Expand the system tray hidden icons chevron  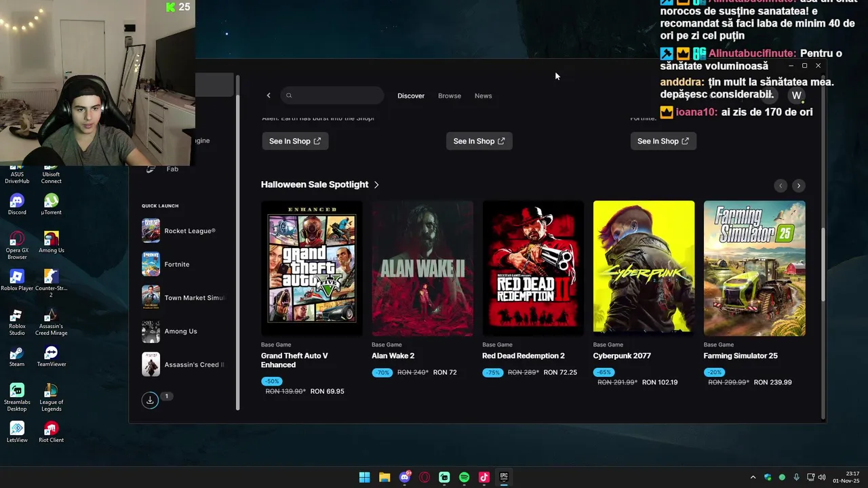tap(753, 477)
